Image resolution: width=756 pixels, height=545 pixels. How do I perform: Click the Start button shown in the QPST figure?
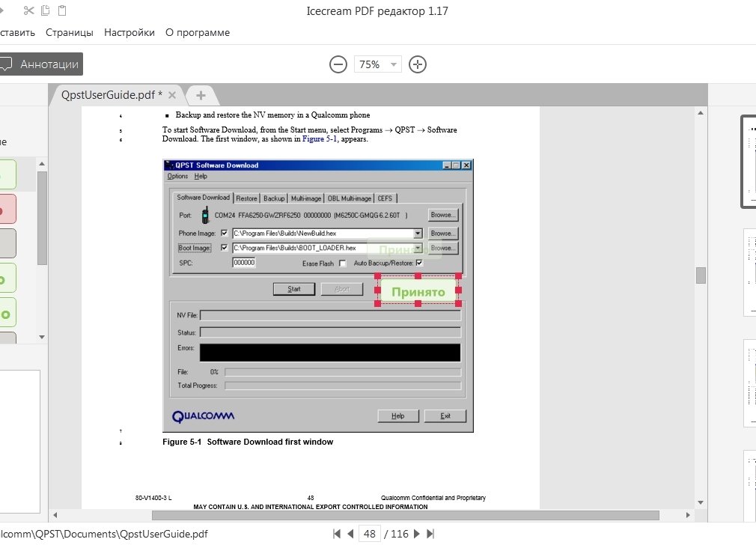tap(294, 289)
